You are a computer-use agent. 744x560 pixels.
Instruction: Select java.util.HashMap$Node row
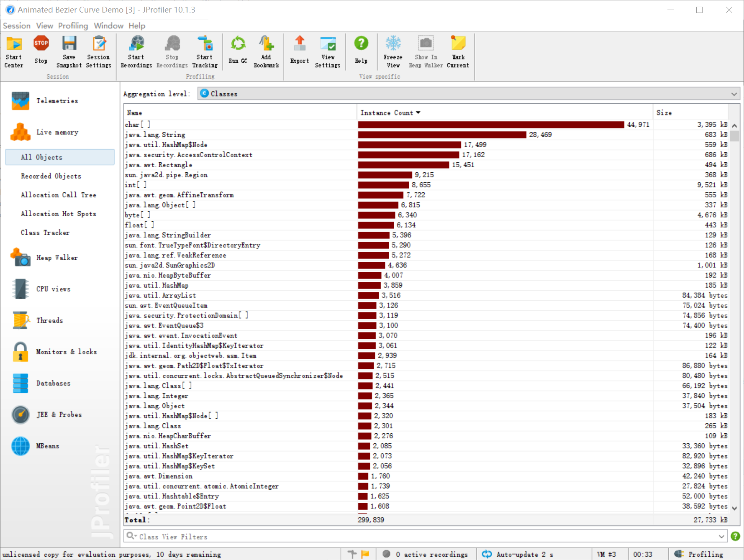(x=426, y=145)
